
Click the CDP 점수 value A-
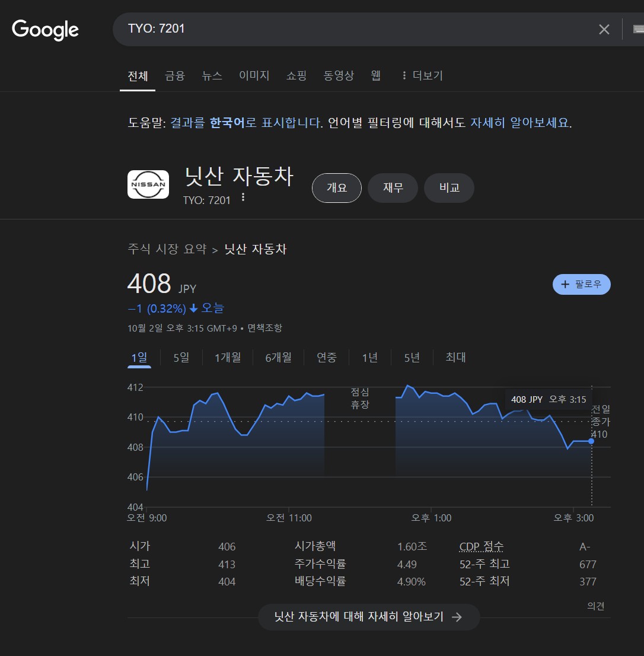coord(585,546)
